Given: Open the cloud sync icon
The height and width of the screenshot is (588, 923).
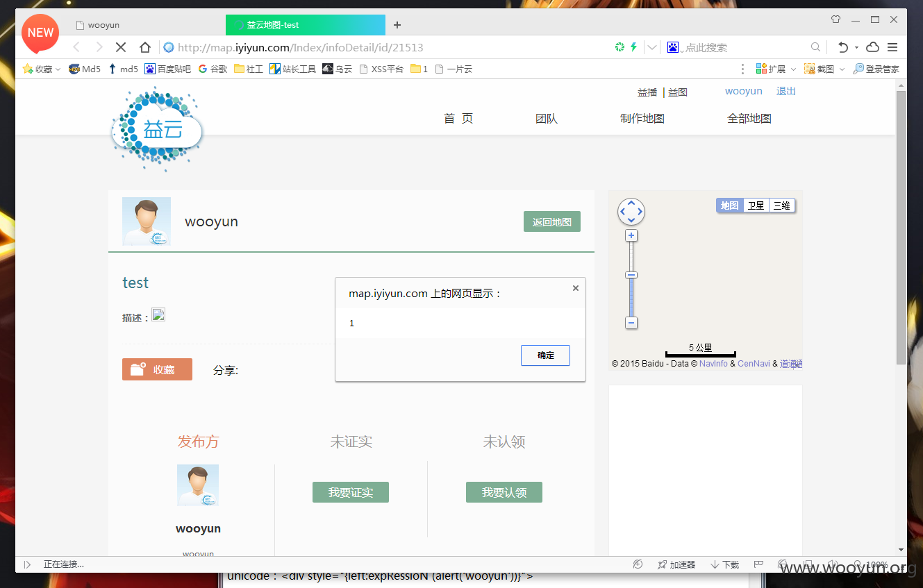Looking at the screenshot, I should tap(873, 47).
